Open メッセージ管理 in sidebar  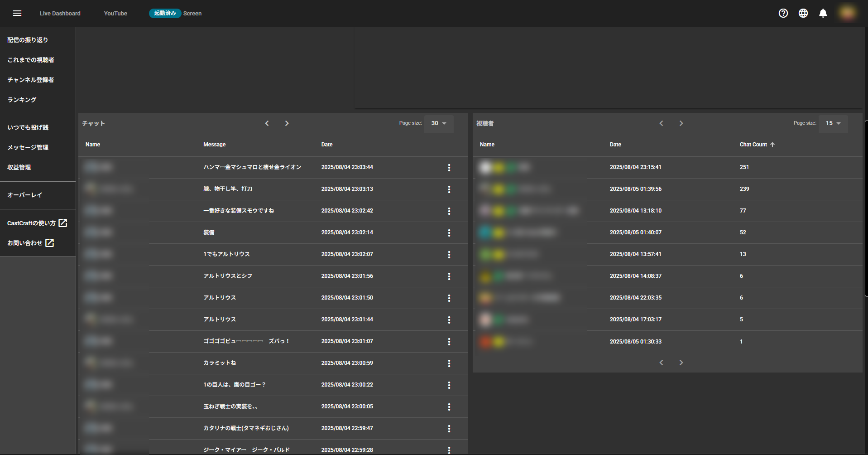point(28,147)
